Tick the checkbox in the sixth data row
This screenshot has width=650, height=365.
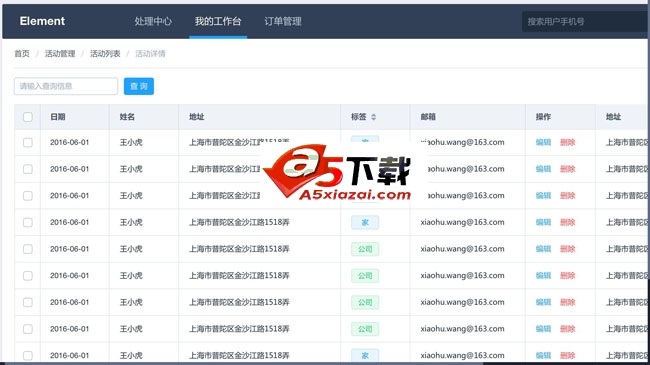tap(28, 275)
